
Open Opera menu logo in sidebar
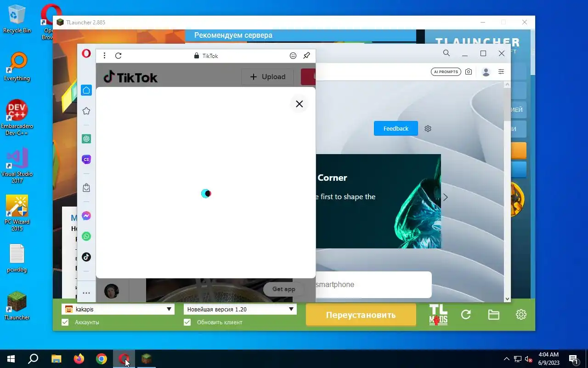[x=86, y=54]
